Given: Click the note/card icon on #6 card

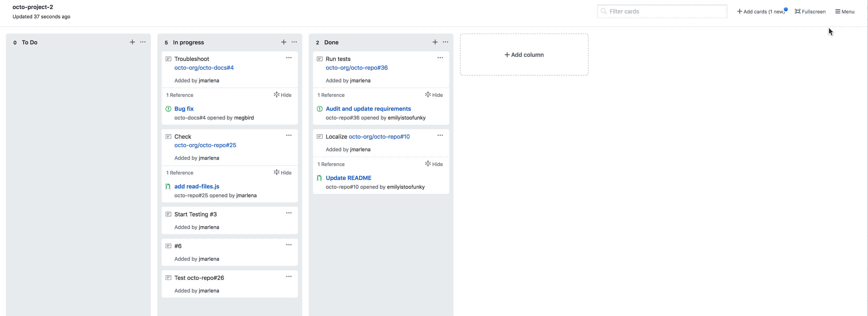Looking at the screenshot, I should click(x=168, y=246).
